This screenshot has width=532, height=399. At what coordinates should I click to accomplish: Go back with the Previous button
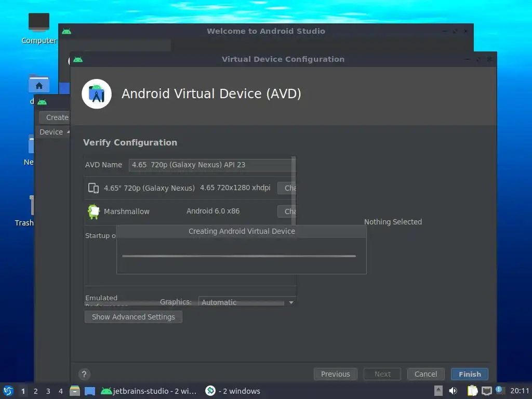point(335,374)
